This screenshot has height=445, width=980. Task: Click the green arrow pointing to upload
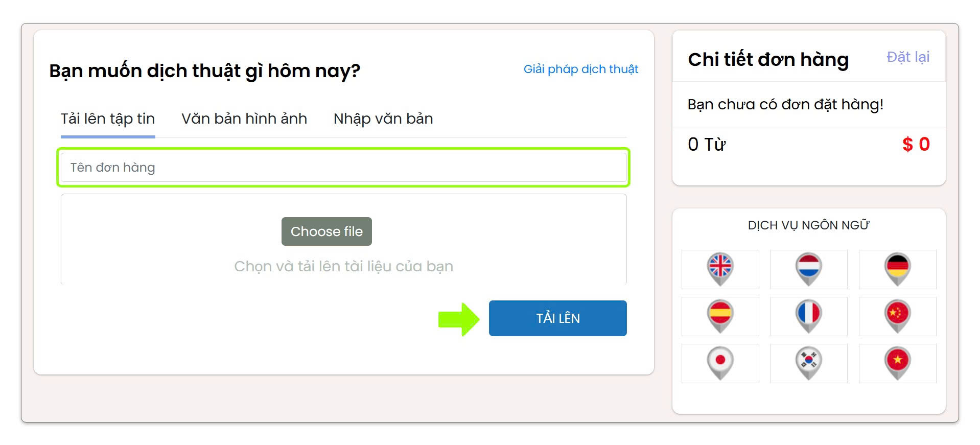(458, 319)
